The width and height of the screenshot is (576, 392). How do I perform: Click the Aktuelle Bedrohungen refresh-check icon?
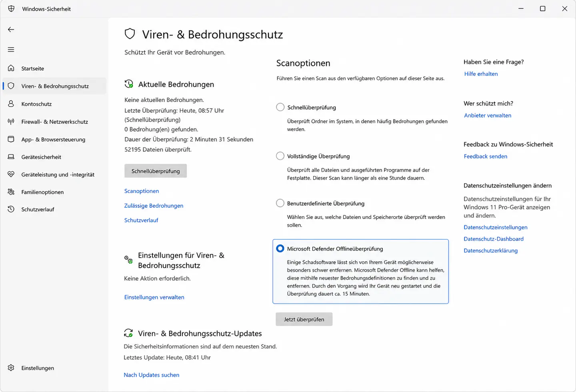(x=129, y=84)
